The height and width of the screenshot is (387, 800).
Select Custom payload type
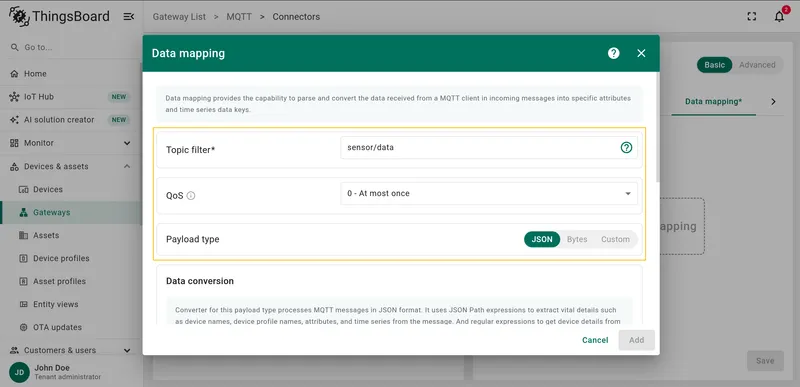(x=615, y=239)
